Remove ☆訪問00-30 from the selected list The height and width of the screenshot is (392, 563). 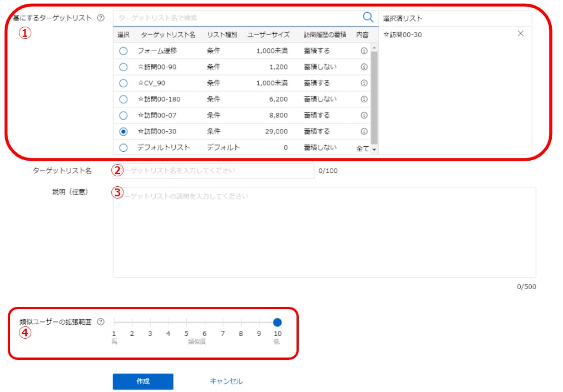pyautogui.click(x=520, y=34)
